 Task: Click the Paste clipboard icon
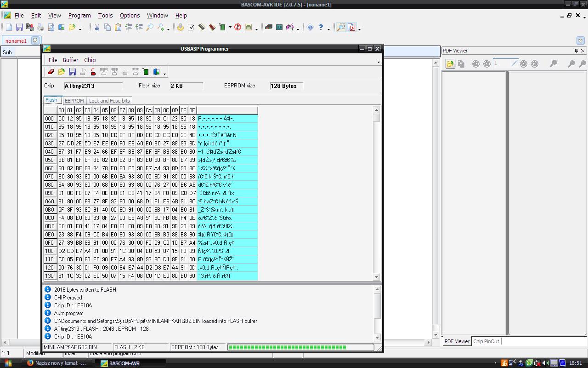pos(118,28)
